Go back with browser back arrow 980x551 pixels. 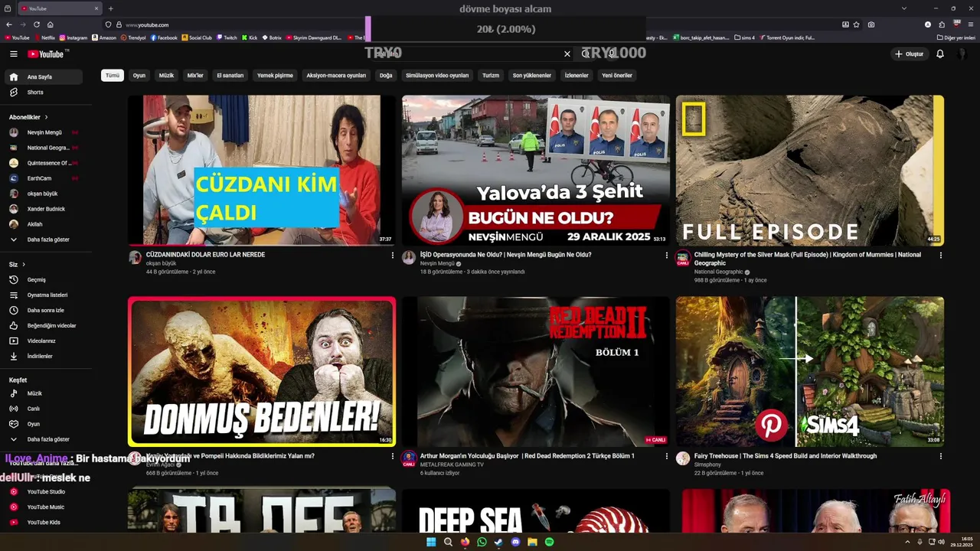8,24
